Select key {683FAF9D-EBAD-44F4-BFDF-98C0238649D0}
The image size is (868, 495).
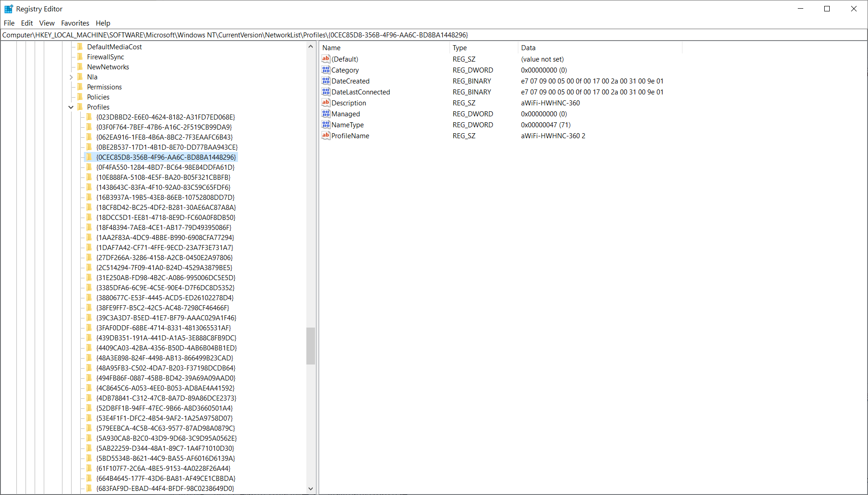tap(165, 489)
